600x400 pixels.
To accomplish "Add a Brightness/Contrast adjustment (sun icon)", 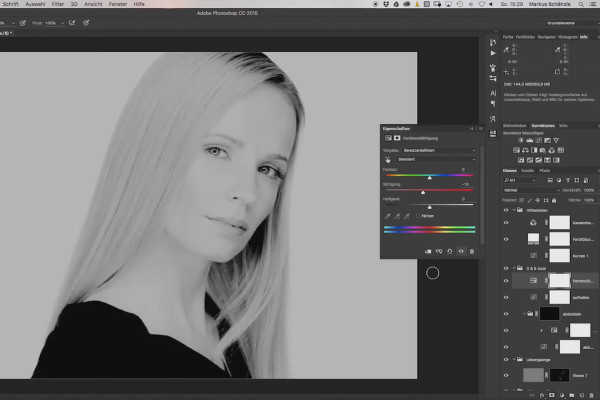I will tap(520, 140).
